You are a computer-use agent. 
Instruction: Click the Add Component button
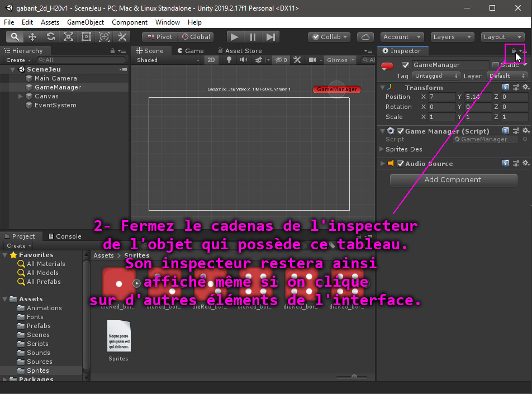pos(453,180)
